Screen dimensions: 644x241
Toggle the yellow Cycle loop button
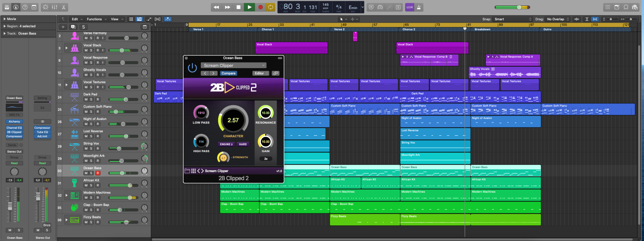270,7
